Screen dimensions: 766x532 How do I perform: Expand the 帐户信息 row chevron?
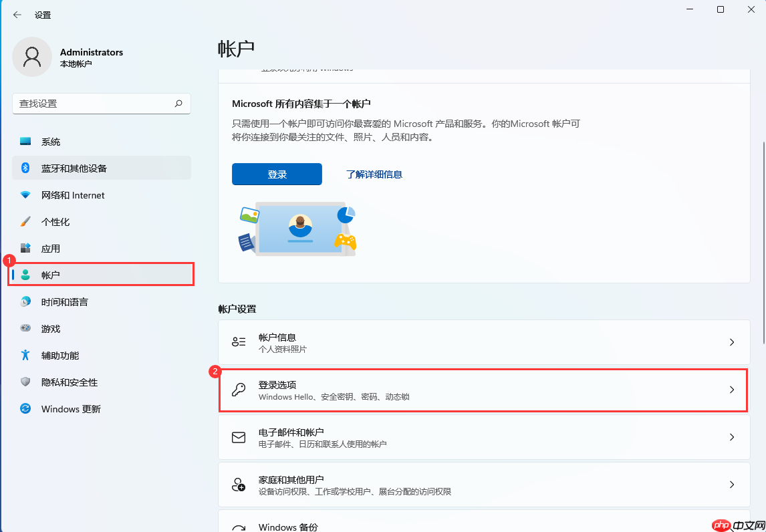pyautogui.click(x=731, y=342)
